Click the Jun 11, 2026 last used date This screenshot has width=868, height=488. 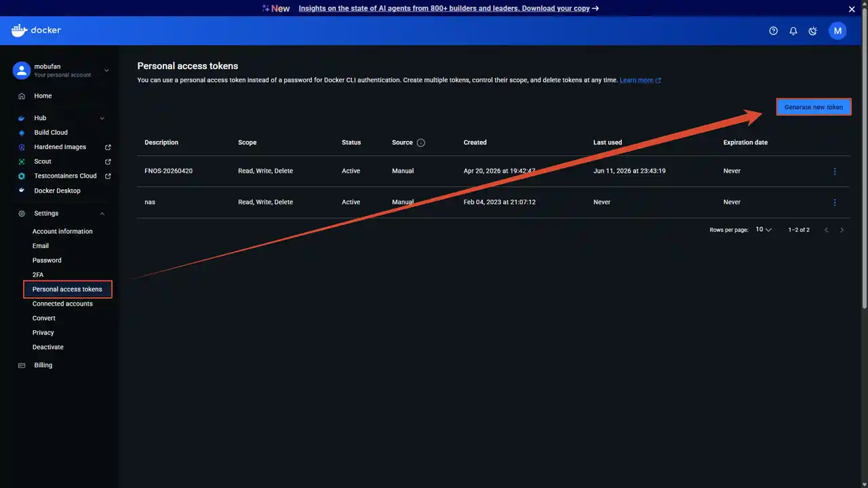(x=629, y=171)
